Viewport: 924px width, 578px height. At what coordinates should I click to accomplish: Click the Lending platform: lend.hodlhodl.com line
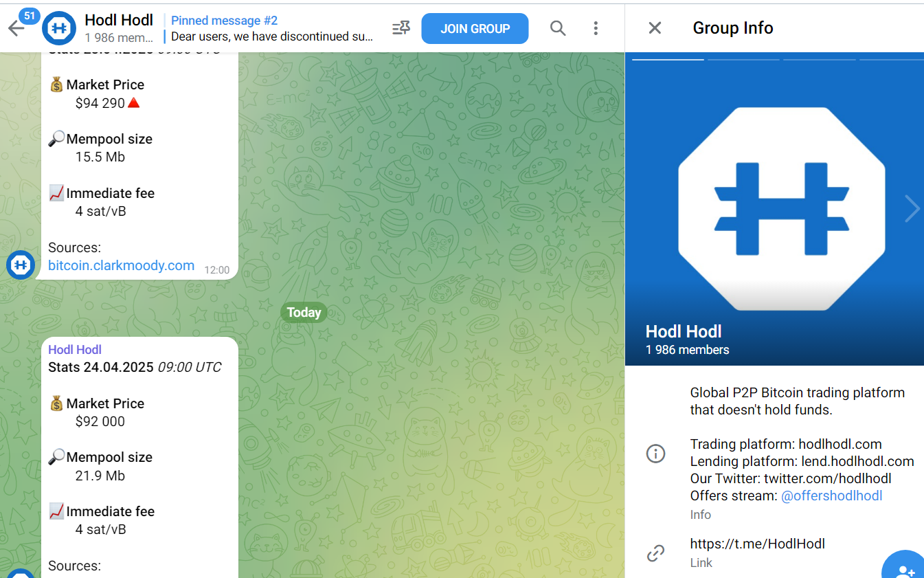pyautogui.click(x=802, y=461)
